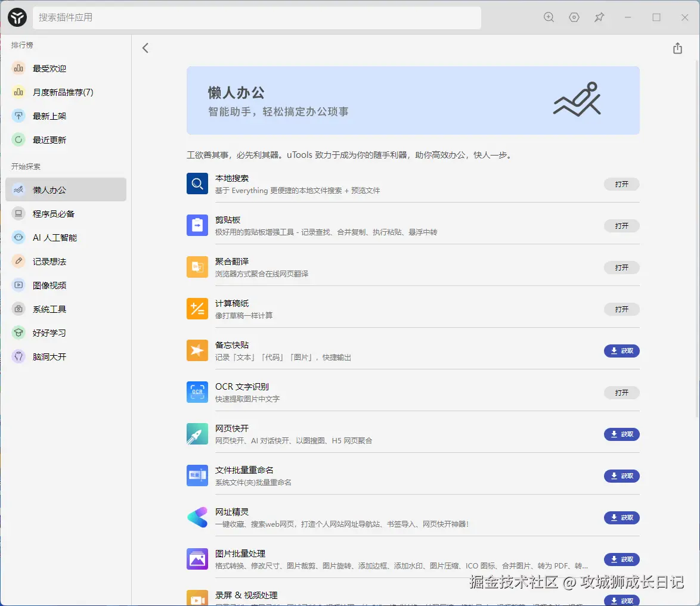
Task: Click the 网址精灵 plugin icon
Action: point(197,517)
